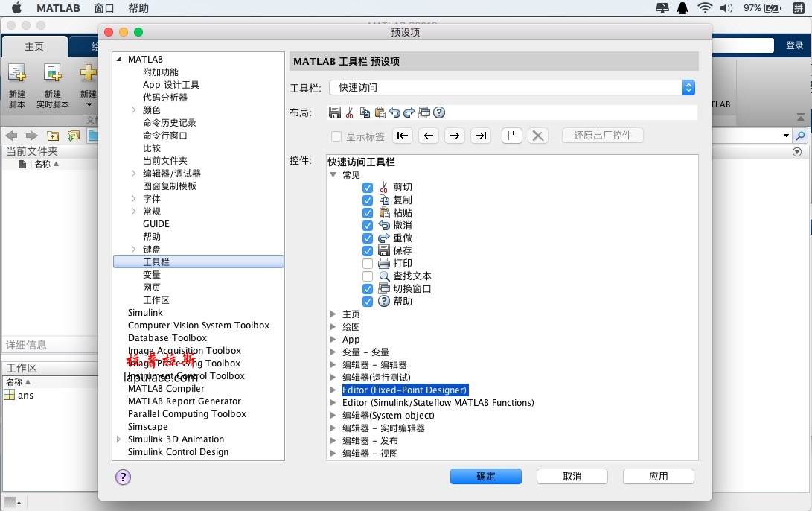Screen dimensions: 812x511
Task: Expand the 颜色 tree node
Action: pos(133,110)
